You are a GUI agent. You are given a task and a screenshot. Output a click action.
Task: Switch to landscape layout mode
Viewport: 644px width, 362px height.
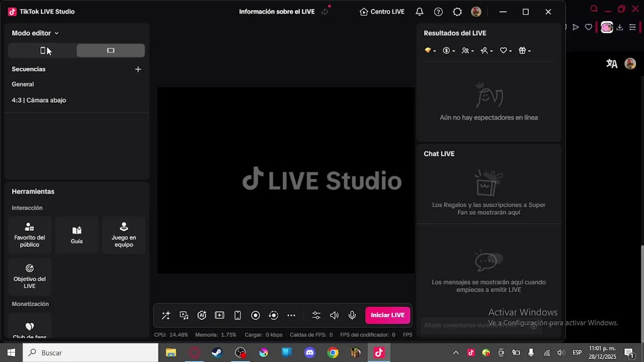111,50
